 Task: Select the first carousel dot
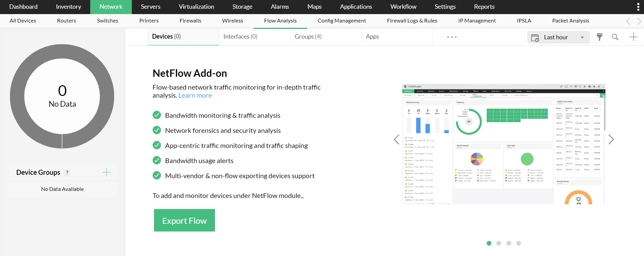pos(489,243)
